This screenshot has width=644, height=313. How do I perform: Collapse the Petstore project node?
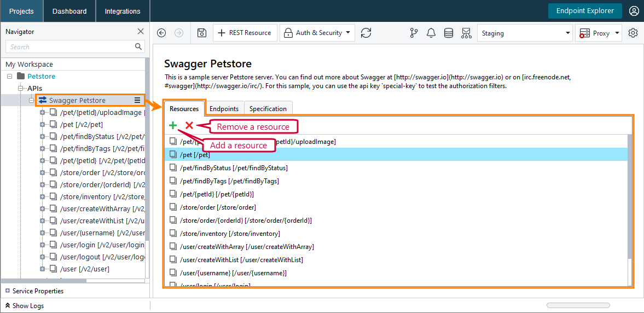(9, 76)
